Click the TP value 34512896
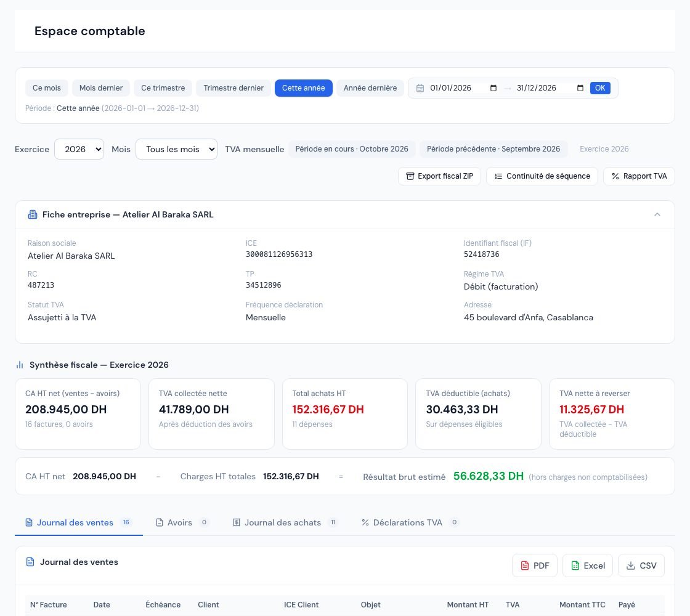Viewport: 690px width, 616px height. (263, 285)
